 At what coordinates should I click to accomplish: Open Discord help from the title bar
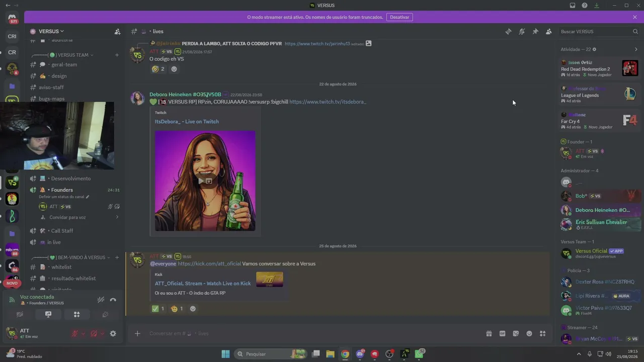coord(585,5)
